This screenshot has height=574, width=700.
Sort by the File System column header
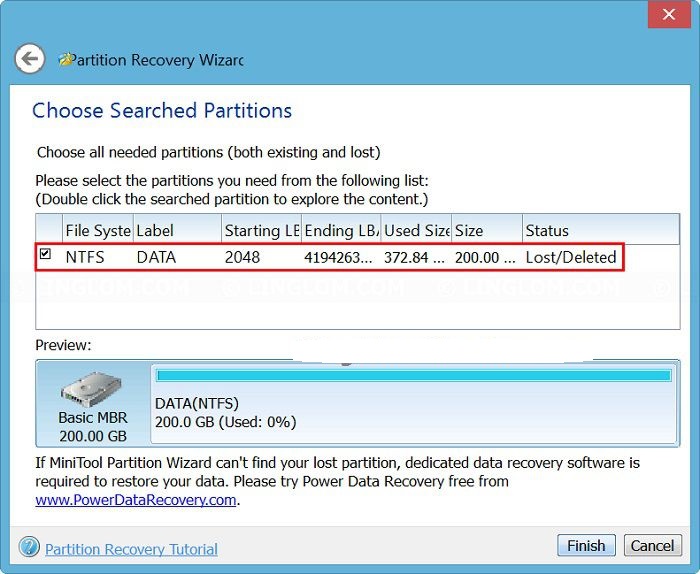(97, 231)
